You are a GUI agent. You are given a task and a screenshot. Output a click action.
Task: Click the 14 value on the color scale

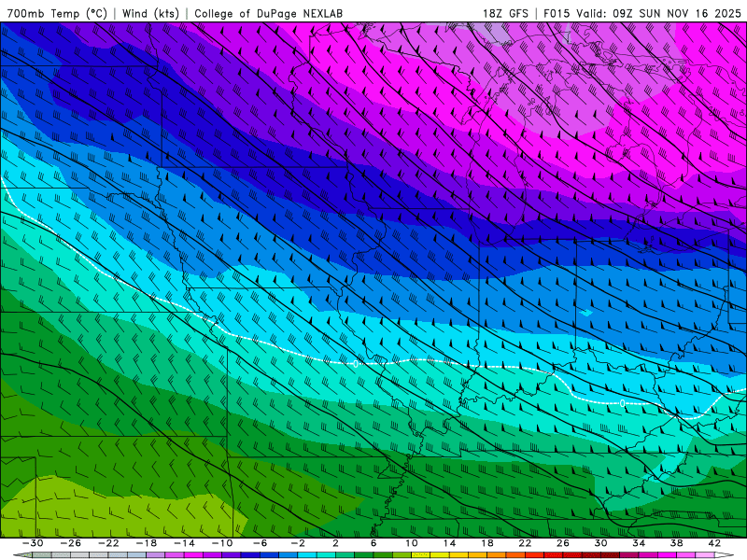pyautogui.click(x=449, y=543)
